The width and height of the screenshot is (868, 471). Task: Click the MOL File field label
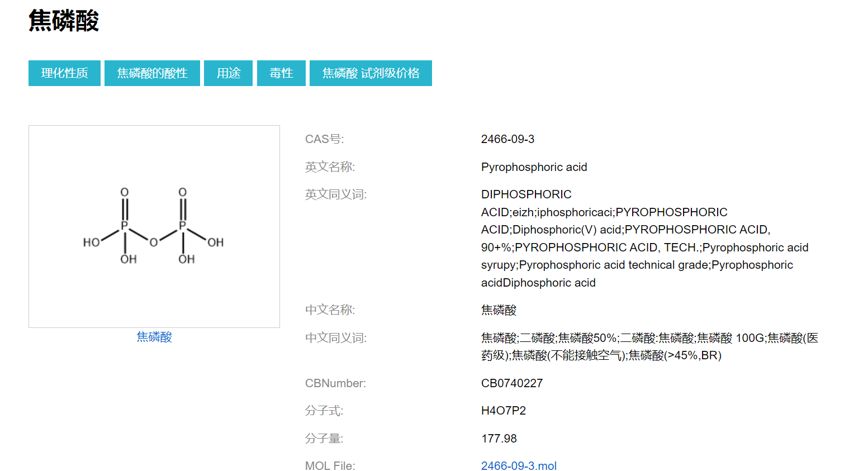330,466
